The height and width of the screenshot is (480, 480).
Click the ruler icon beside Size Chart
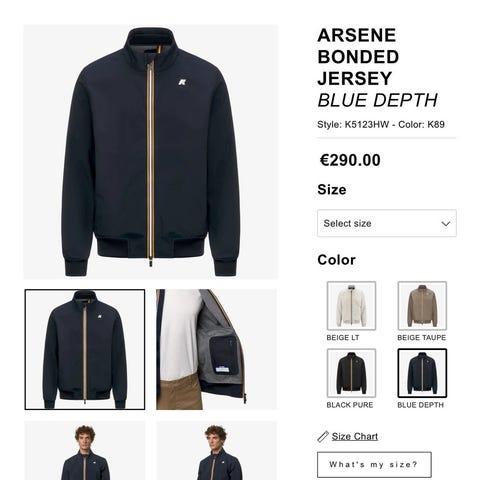[x=323, y=437]
